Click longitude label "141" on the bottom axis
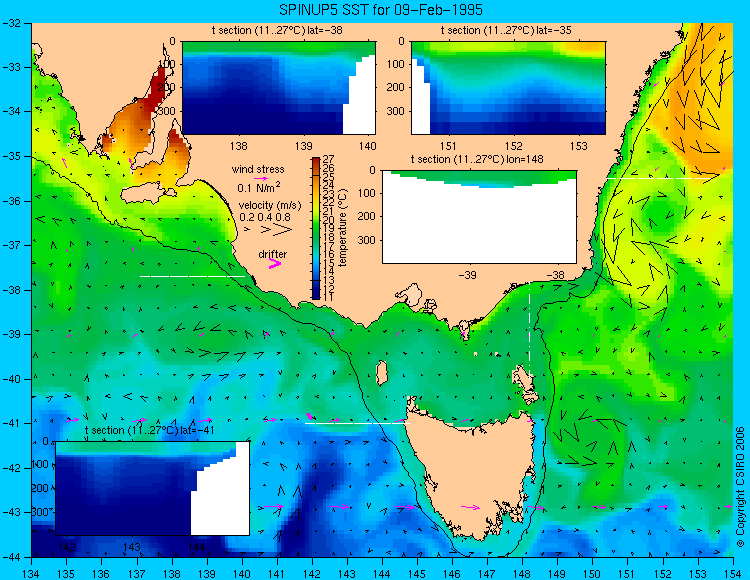The width and height of the screenshot is (750, 580). click(277, 574)
